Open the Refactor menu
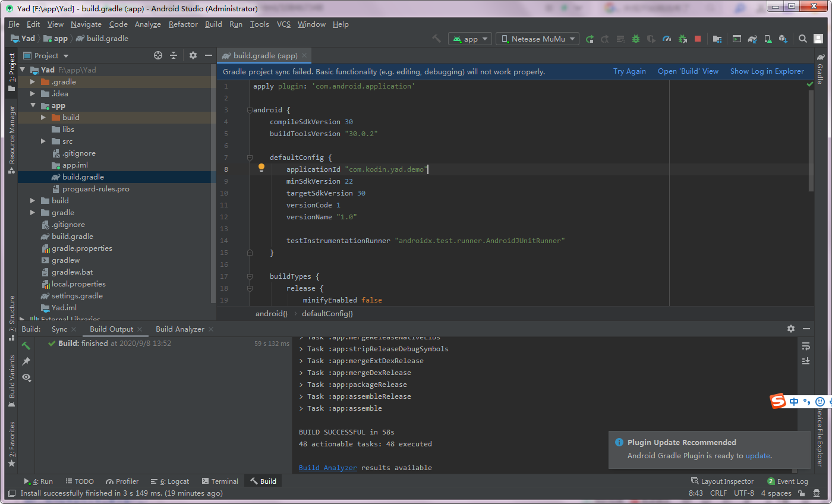832x504 pixels. (182, 24)
